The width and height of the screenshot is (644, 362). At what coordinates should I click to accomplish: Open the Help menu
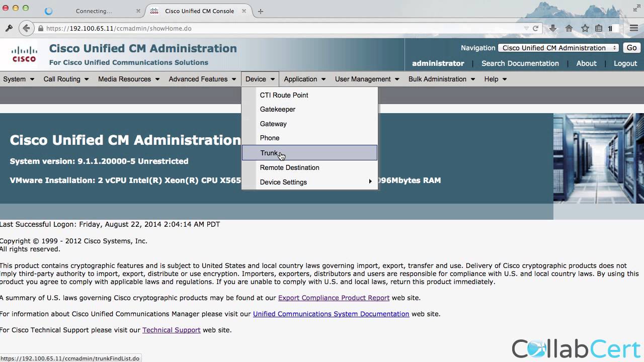point(495,79)
